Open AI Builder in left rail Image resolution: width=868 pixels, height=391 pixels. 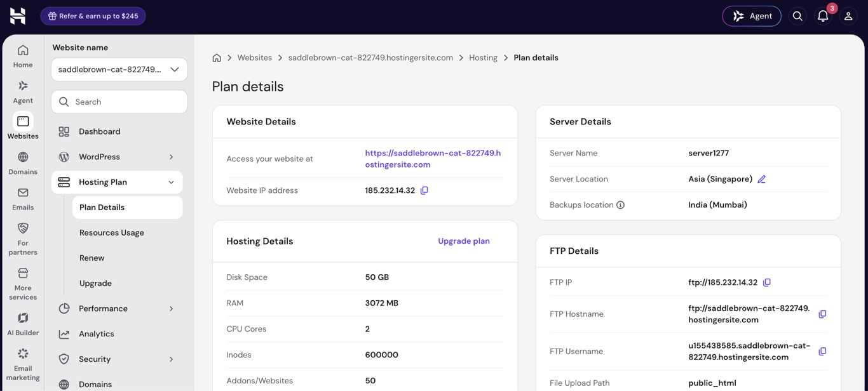point(23,324)
